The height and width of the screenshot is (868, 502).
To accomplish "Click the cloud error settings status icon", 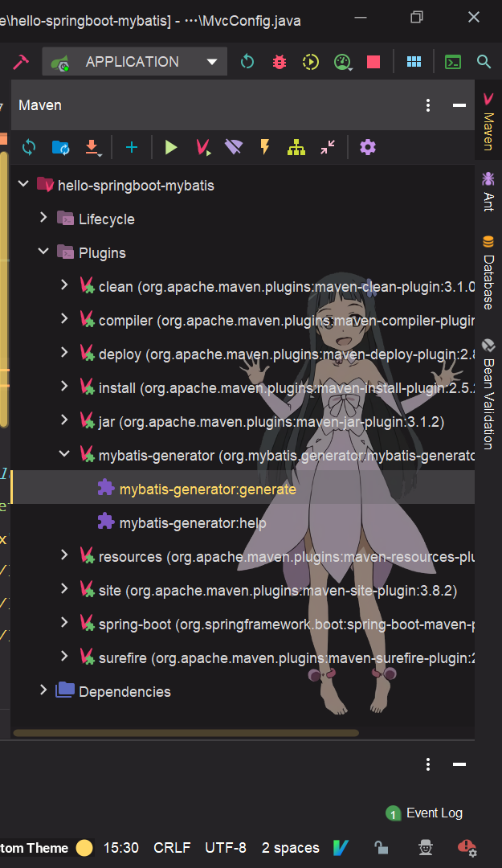I will (467, 848).
